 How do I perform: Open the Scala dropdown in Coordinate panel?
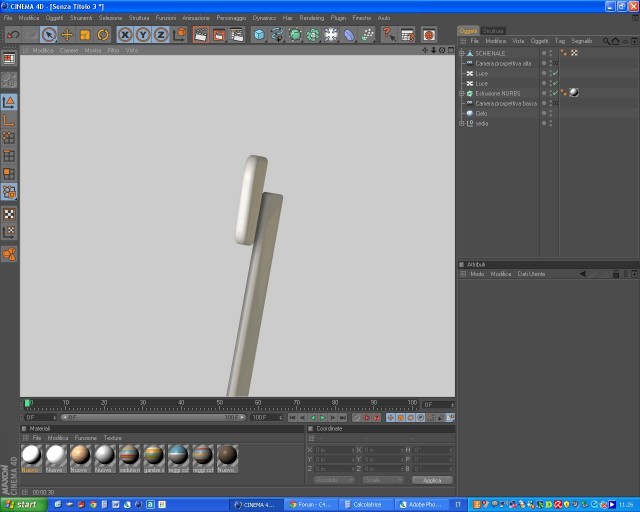tap(383, 480)
